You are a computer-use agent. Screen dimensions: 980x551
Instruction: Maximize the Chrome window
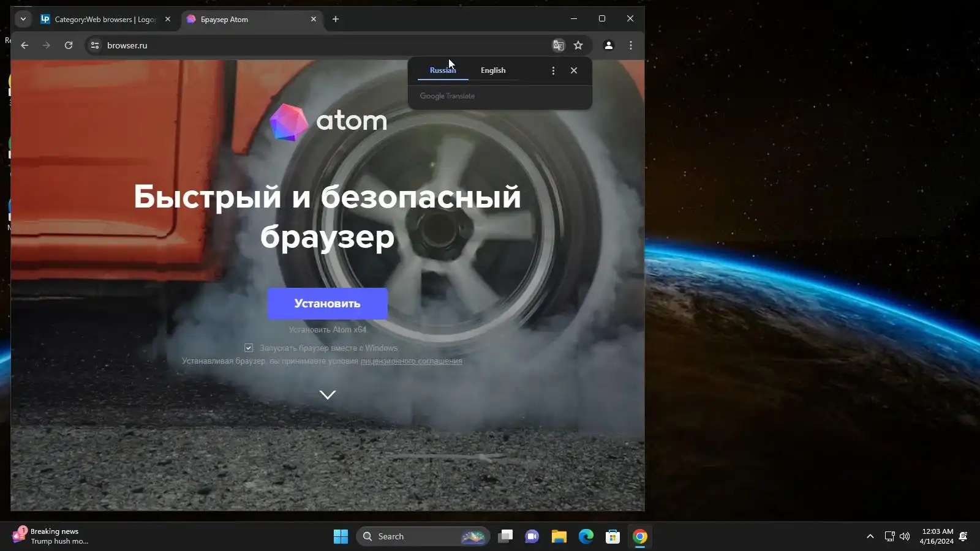pos(602,18)
